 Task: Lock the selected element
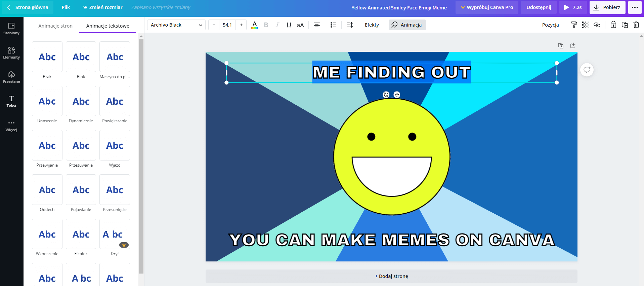[613, 25]
